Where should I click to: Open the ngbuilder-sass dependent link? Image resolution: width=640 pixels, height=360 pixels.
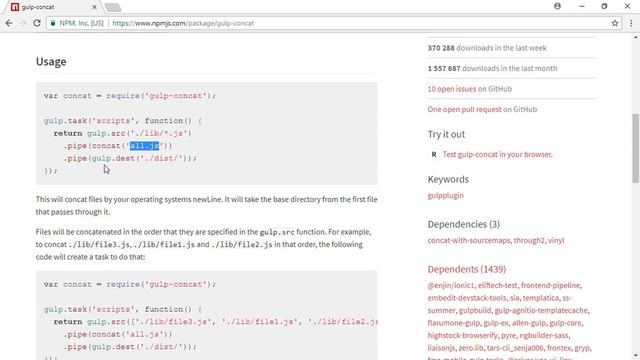544,336
